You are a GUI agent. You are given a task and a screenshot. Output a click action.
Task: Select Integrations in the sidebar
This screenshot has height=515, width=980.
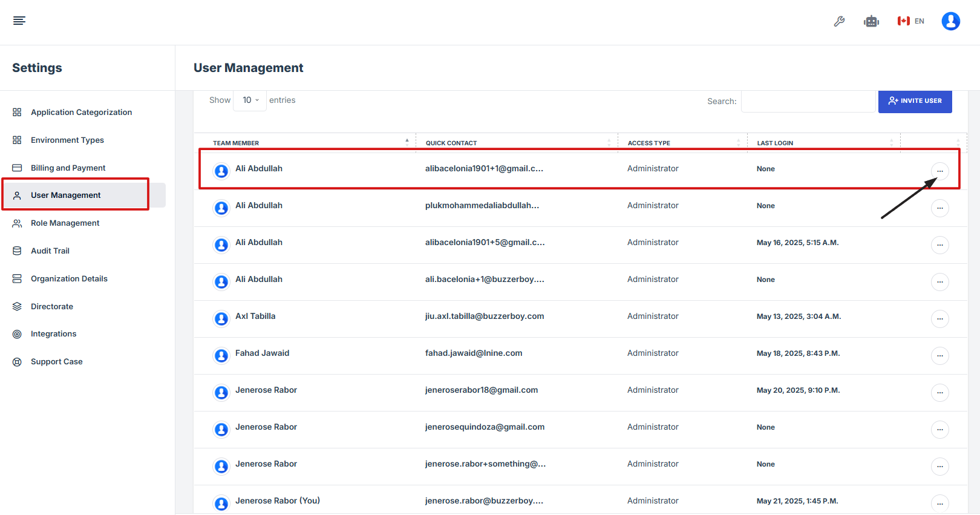pos(53,334)
